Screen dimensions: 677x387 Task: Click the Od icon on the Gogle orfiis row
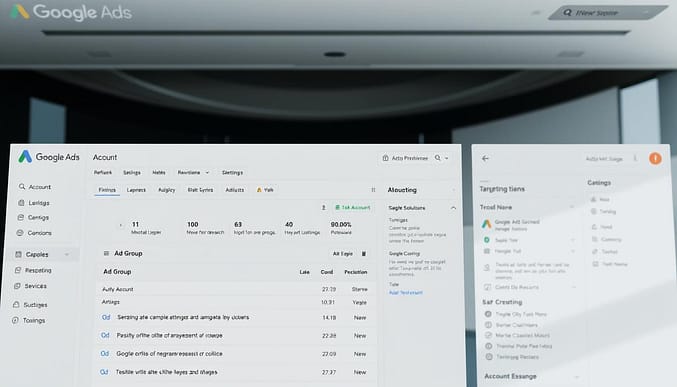click(105, 354)
